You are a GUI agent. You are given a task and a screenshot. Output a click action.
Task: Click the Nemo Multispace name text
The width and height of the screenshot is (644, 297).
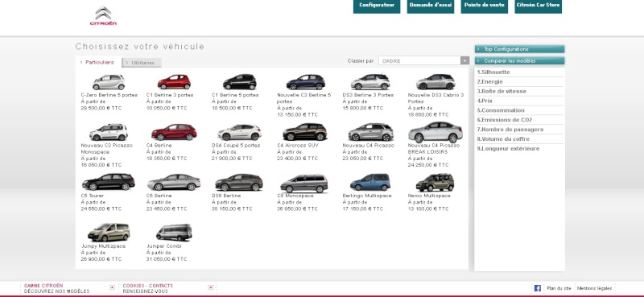pyautogui.click(x=429, y=196)
